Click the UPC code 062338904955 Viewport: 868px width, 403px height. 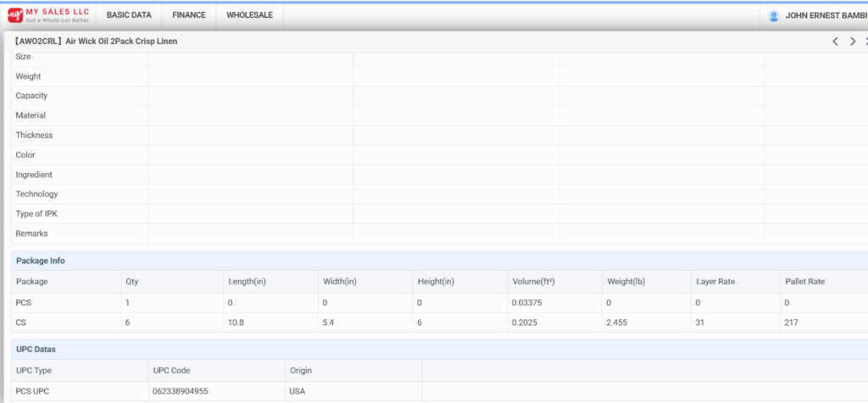(181, 392)
